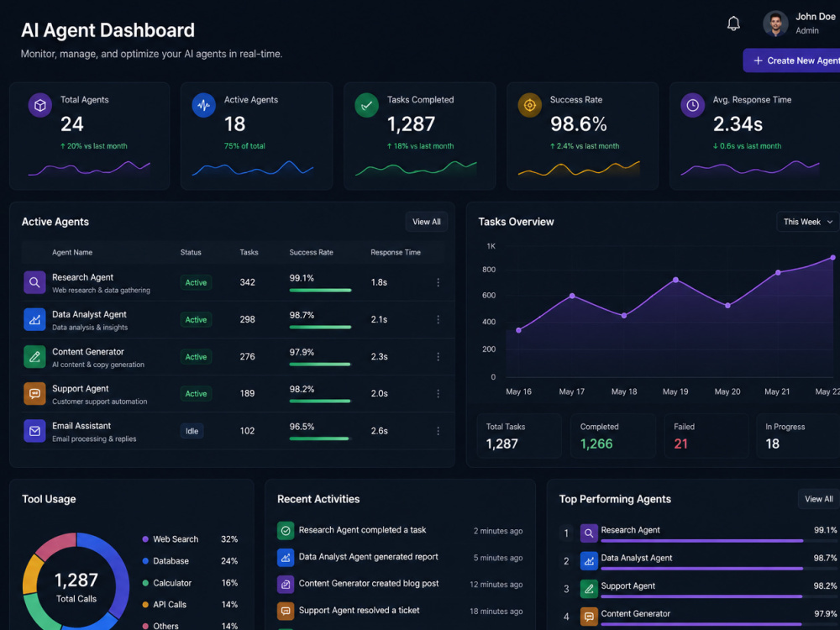Click the 342 tasks cell
840x630 pixels.
pyautogui.click(x=248, y=282)
